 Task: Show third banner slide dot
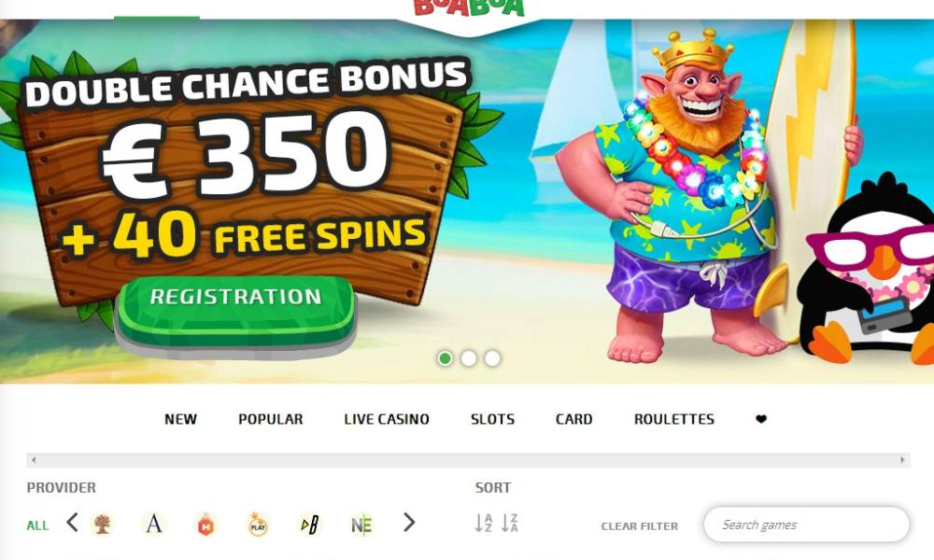point(492,358)
